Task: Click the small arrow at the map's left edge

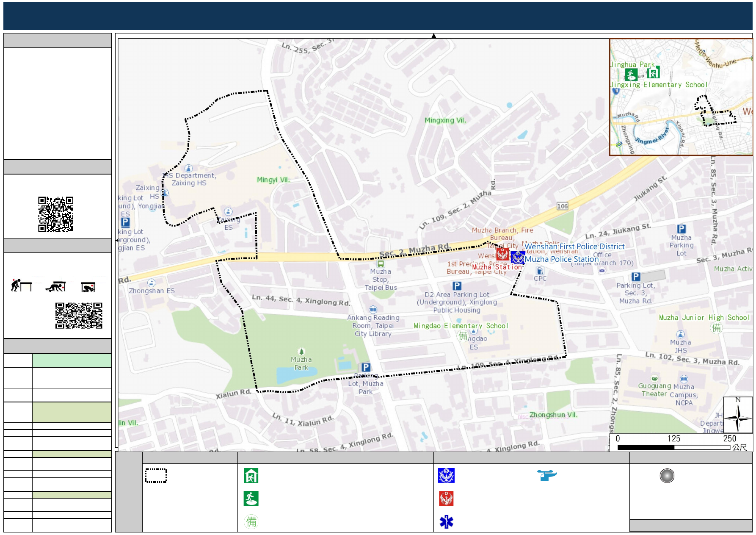Action: [117, 240]
